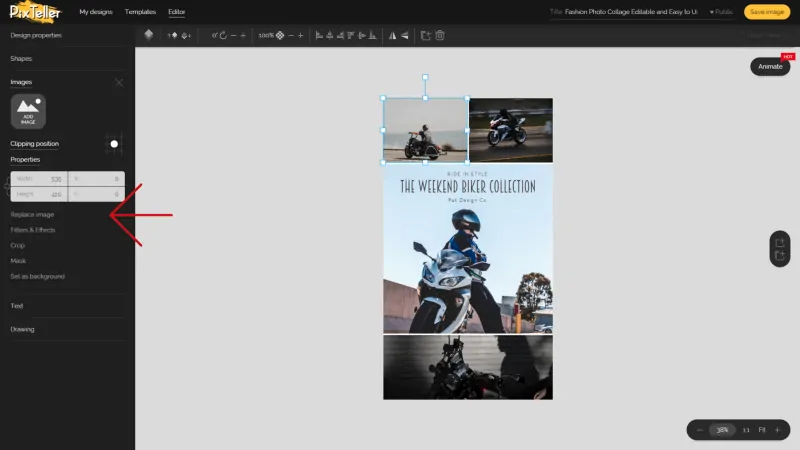Close the Images panel
The width and height of the screenshot is (800, 450).
pyautogui.click(x=119, y=82)
